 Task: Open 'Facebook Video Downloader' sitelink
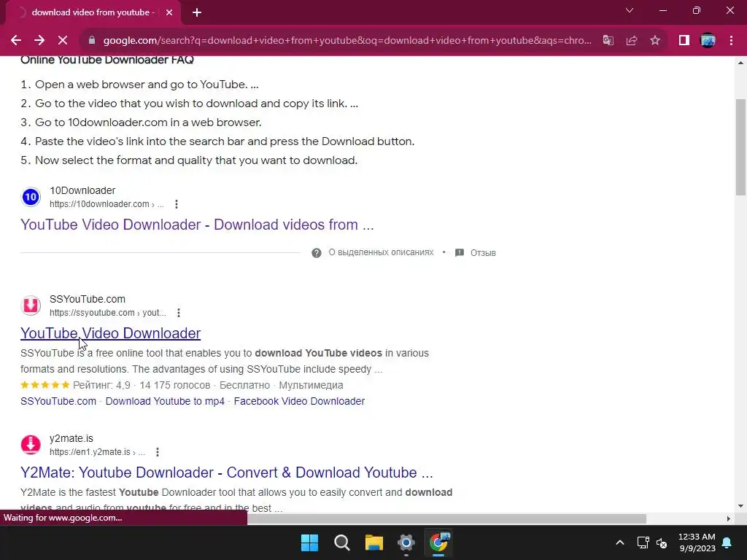(x=299, y=401)
